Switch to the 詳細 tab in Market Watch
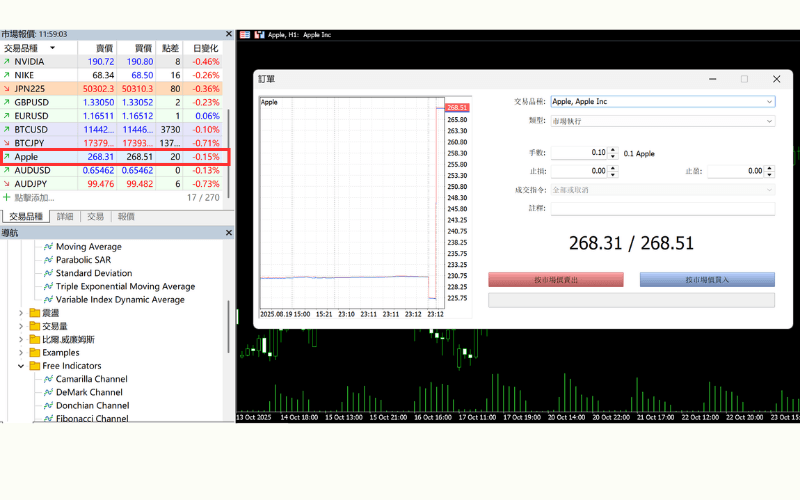 pyautogui.click(x=65, y=216)
